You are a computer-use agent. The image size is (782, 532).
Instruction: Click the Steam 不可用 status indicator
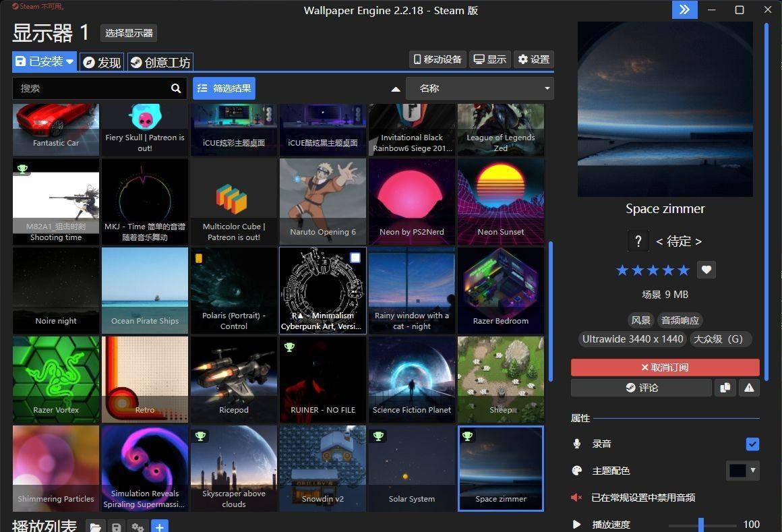pyautogui.click(x=38, y=7)
